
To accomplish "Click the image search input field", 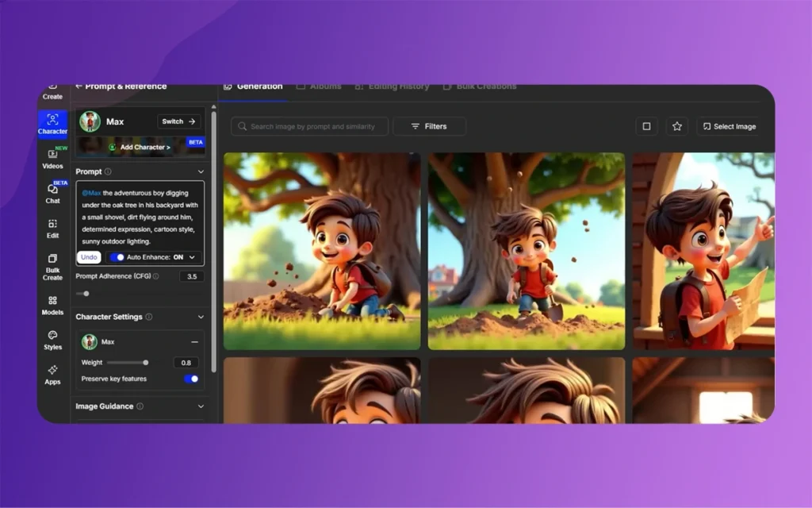I will point(309,126).
